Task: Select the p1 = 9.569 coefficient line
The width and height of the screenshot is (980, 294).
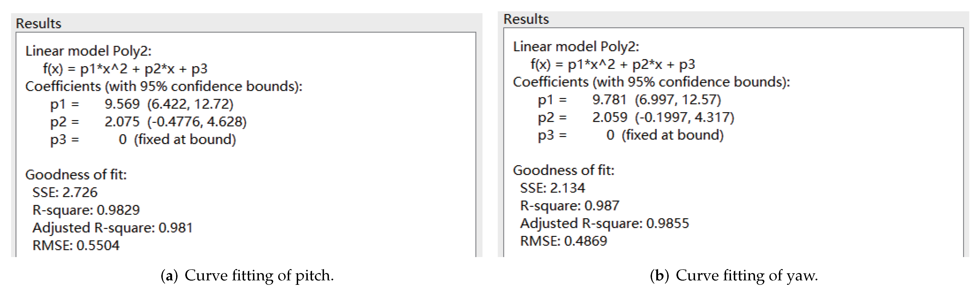Action: point(142,104)
